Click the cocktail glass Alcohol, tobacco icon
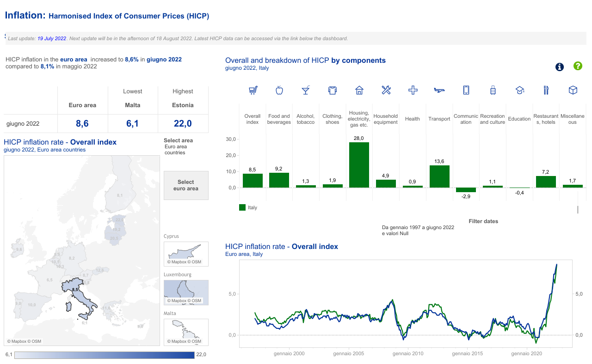 click(x=305, y=91)
